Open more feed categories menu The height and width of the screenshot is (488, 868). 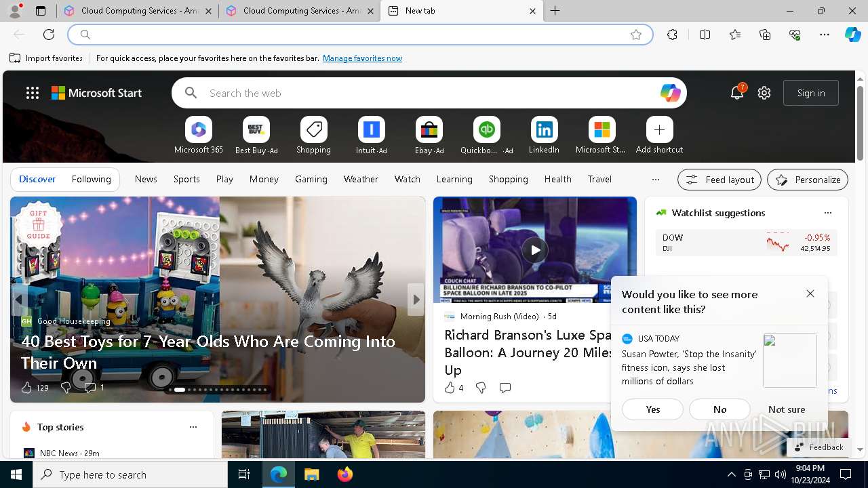point(655,180)
